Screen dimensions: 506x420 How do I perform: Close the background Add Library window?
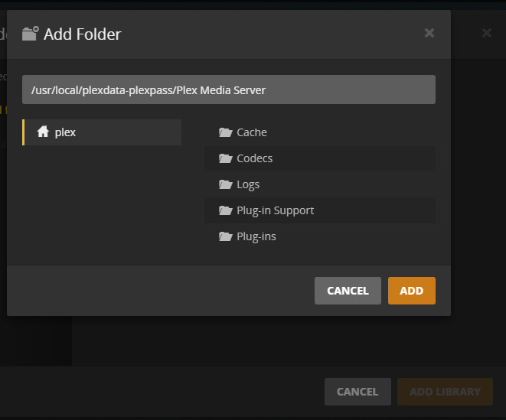tap(487, 33)
